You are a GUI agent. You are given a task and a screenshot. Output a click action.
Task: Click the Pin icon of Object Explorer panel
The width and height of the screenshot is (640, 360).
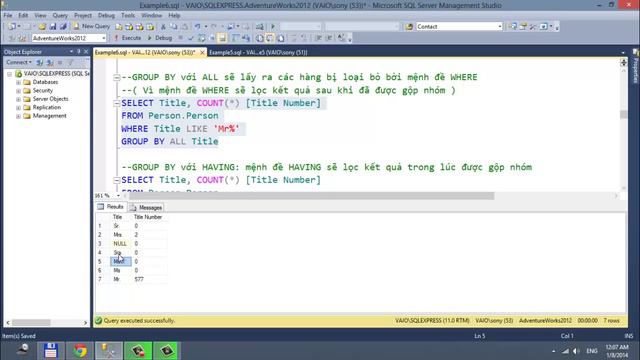click(78, 52)
